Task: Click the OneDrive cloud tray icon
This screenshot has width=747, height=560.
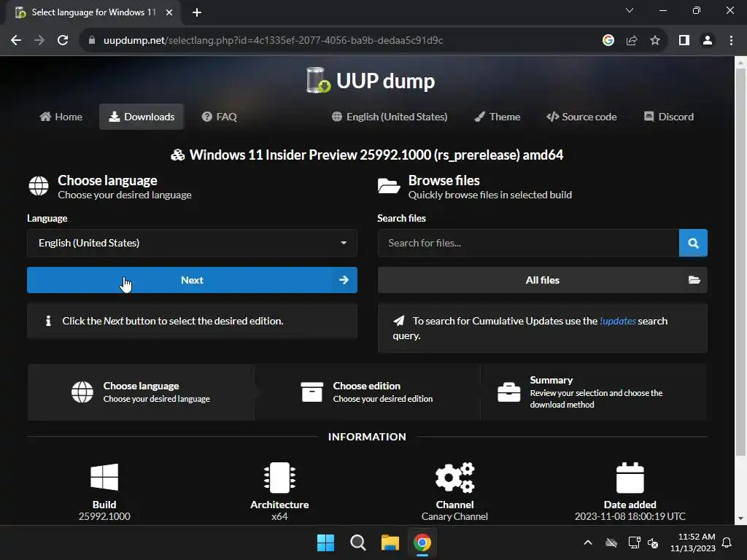Action: [611, 542]
